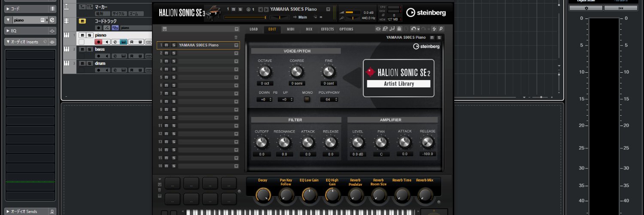Click the master volume slider showing 0.0 dB
This screenshot has width=644, height=215.
tap(352, 13)
